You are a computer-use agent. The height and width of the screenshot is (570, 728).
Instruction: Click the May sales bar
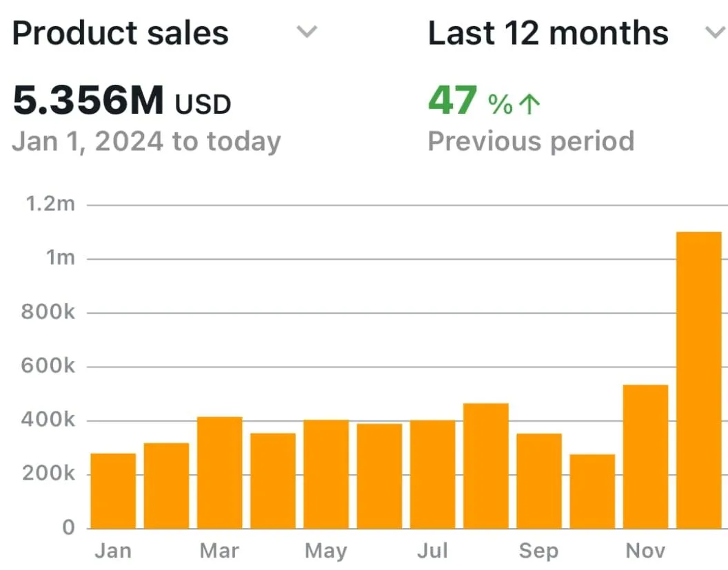coord(326,474)
